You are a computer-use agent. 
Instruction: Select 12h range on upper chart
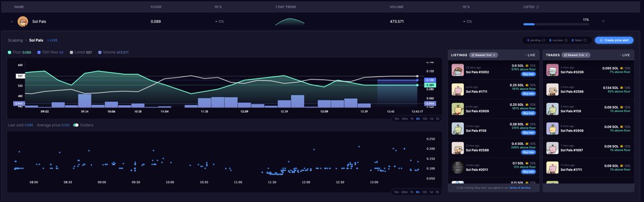click(x=425, y=118)
